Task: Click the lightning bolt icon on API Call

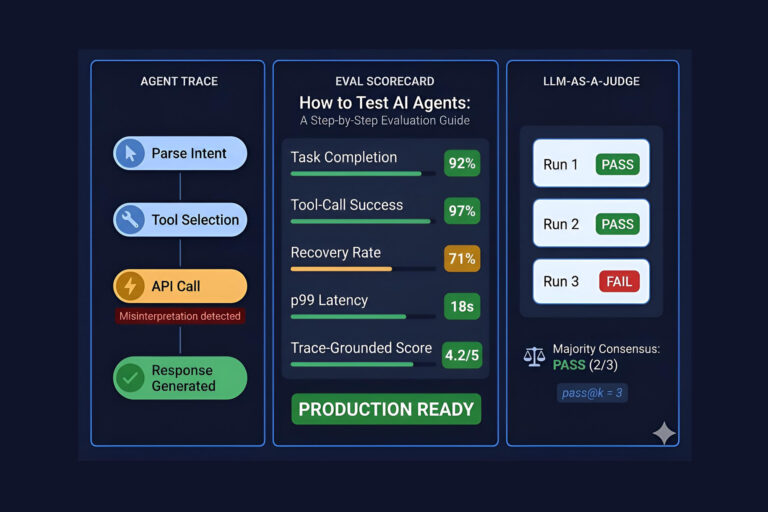Action: 130,286
